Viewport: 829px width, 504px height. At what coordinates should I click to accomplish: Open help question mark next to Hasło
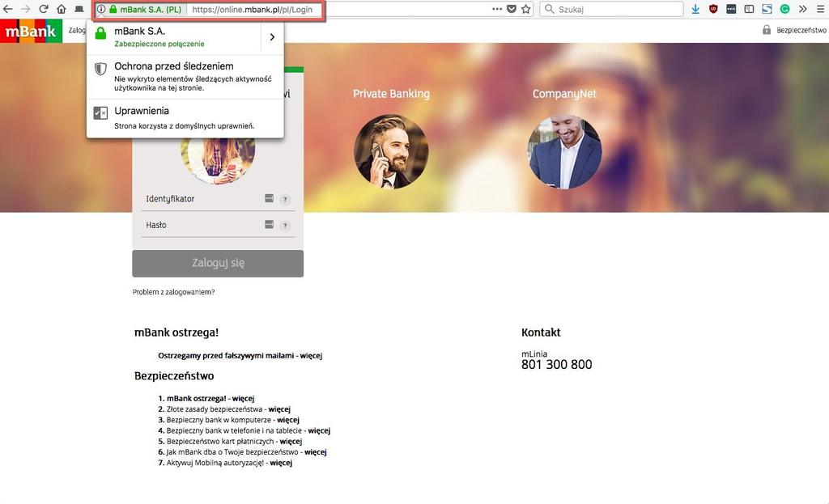pyautogui.click(x=285, y=226)
